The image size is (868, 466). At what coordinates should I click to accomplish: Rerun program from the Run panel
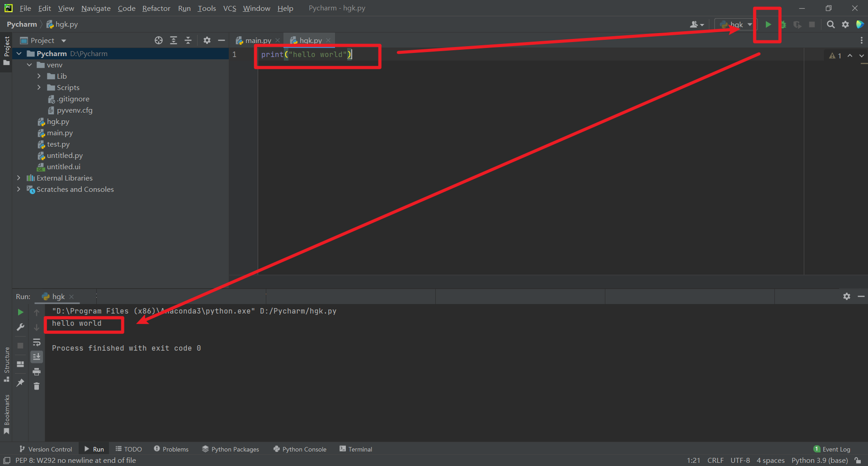[x=20, y=312]
